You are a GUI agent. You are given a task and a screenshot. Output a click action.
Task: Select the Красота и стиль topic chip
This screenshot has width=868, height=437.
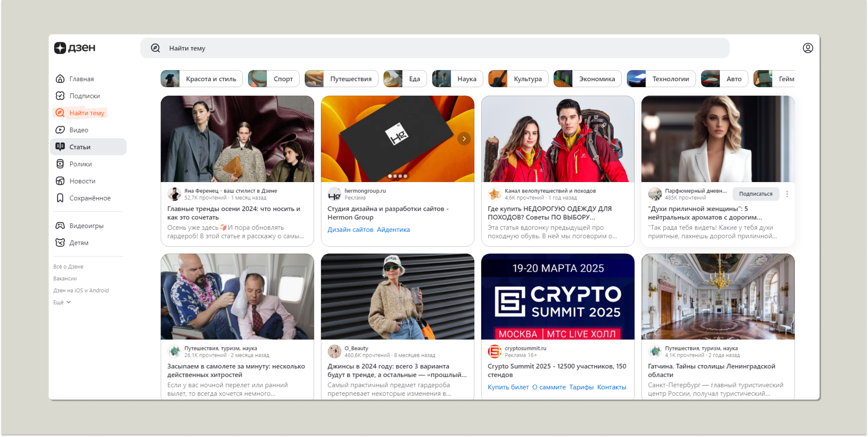(202, 79)
